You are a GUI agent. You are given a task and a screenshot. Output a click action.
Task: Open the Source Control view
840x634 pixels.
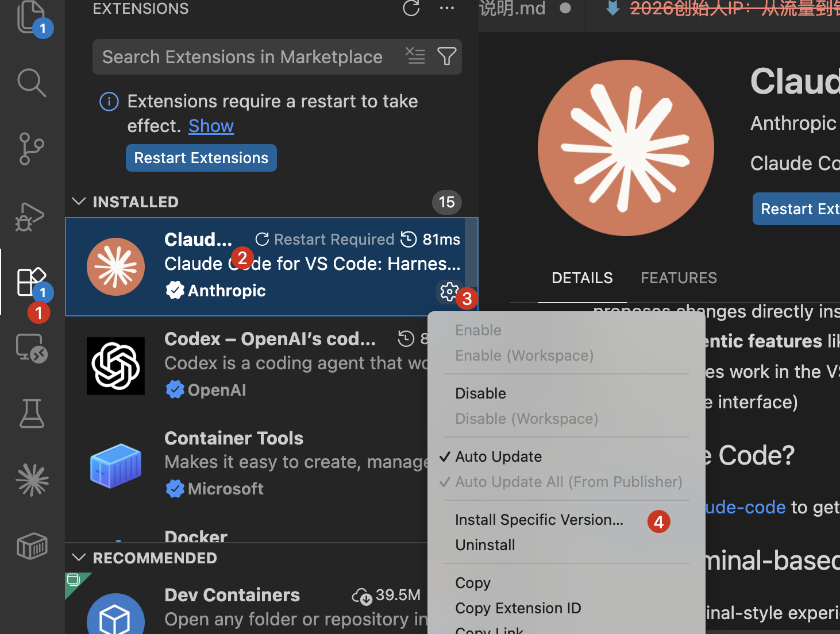[32, 149]
